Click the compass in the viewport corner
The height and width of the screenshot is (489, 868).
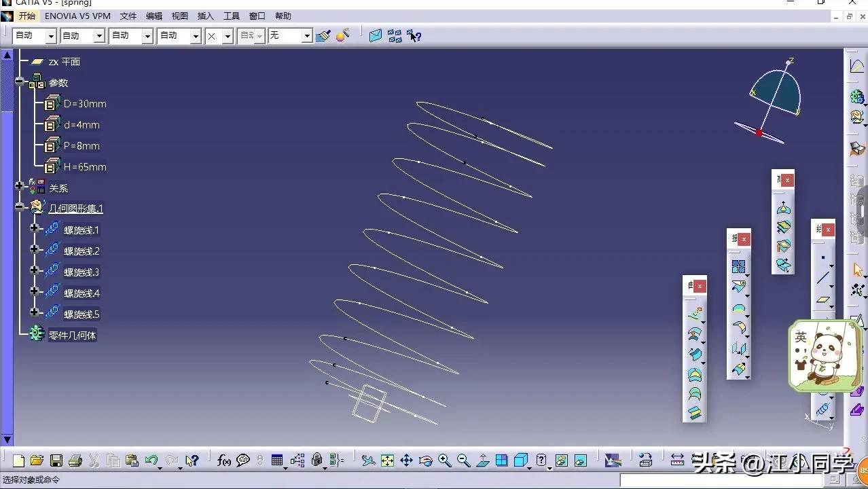tap(774, 98)
